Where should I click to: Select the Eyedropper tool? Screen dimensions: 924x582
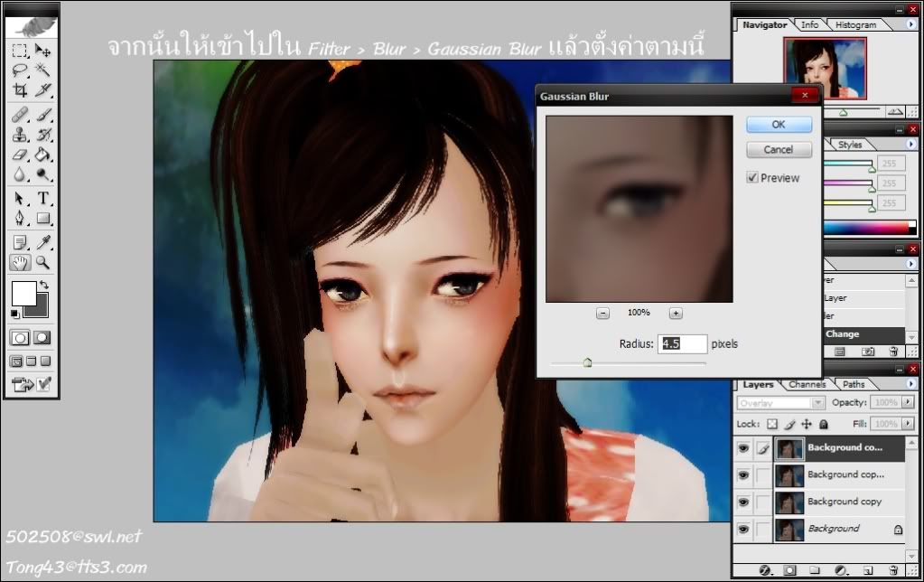(42, 242)
